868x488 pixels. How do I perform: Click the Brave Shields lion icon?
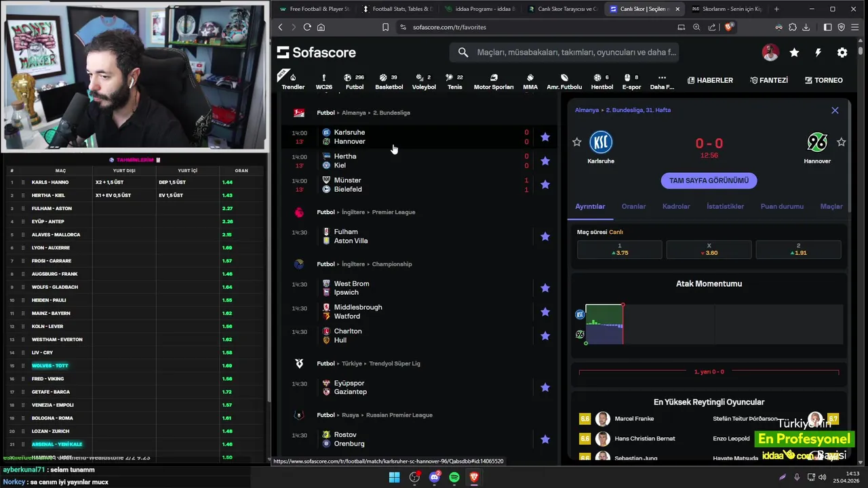(729, 27)
